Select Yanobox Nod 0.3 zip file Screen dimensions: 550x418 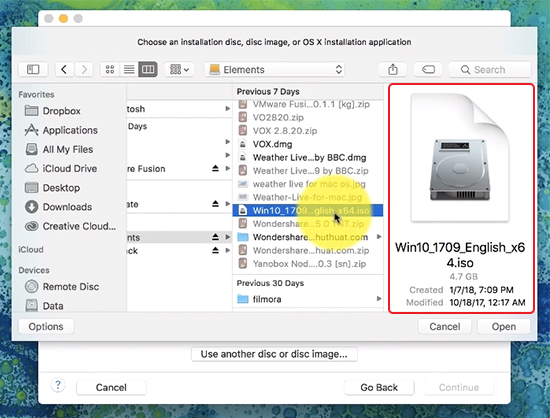tap(308, 264)
